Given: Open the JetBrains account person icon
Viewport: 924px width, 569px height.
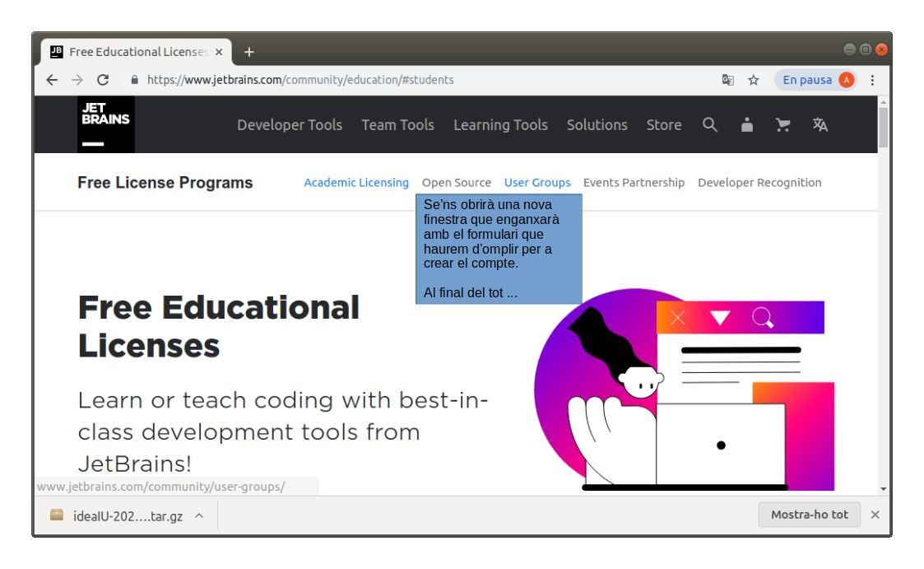Looking at the screenshot, I should coord(746,124).
